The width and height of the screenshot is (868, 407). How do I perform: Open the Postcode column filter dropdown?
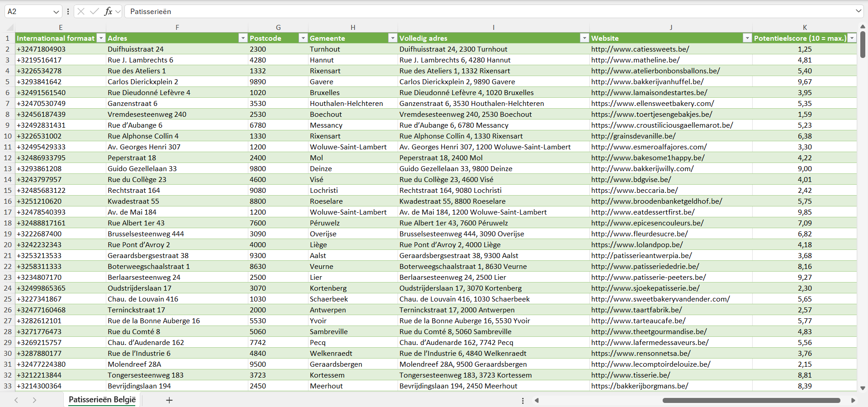point(303,38)
